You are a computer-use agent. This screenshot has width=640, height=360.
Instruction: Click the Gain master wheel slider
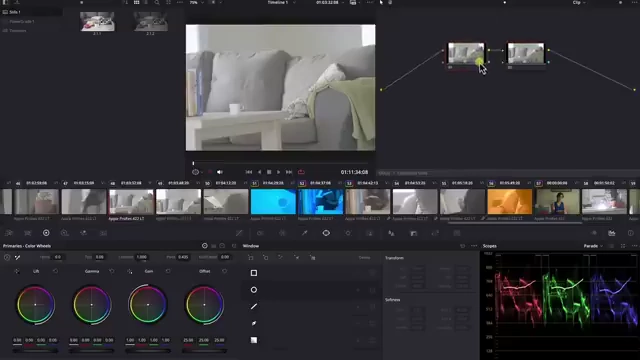148,351
